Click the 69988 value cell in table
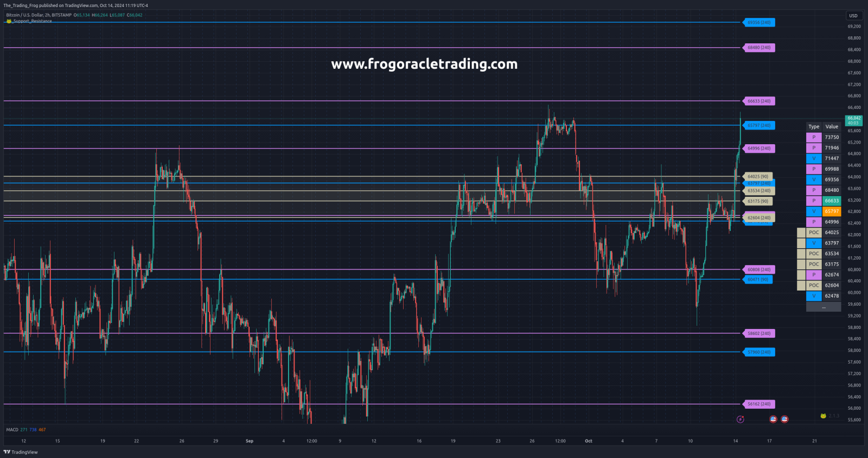868x458 pixels. pos(832,169)
